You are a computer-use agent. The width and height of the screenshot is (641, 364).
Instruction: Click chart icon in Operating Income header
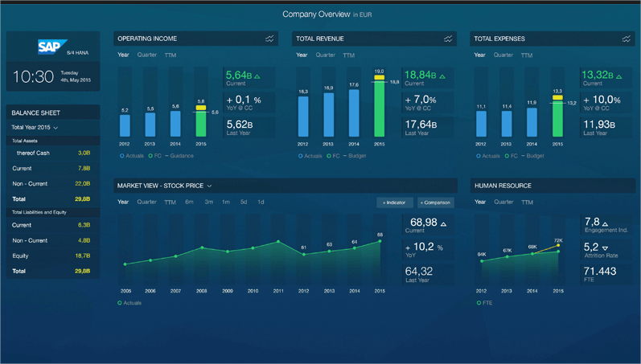(269, 39)
